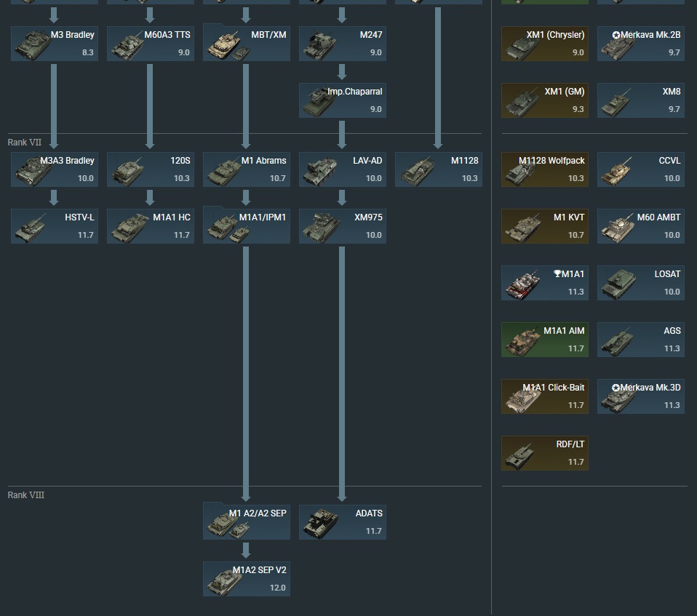Click the M60 AMBT tank icon
Image resolution: width=697 pixels, height=616 pixels.
click(x=618, y=228)
